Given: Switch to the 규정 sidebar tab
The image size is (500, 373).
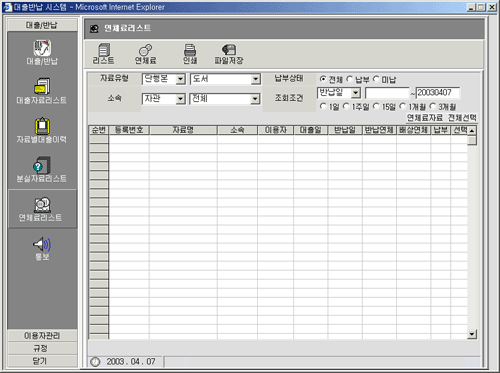Looking at the screenshot, I should pos(42,348).
